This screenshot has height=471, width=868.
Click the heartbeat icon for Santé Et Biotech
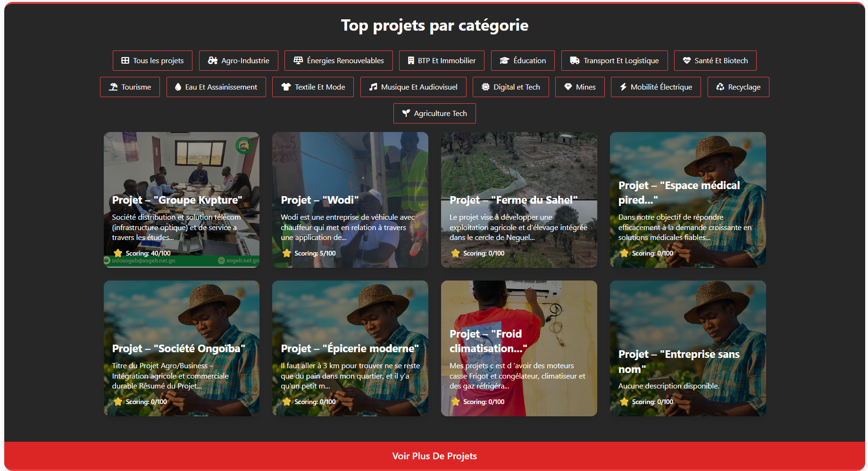(687, 61)
